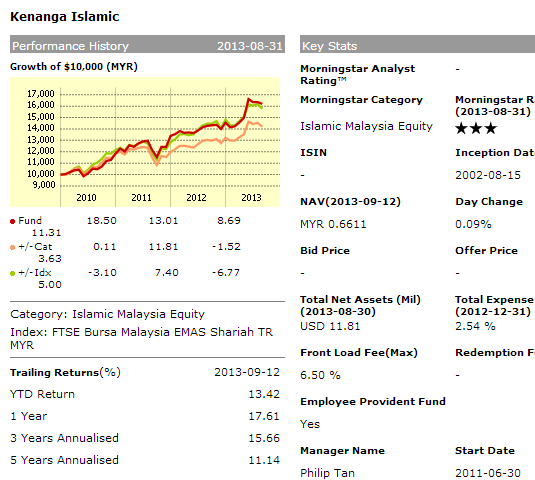535x480 pixels.
Task: Click the 2013 label on chart axis
Action: [251, 198]
